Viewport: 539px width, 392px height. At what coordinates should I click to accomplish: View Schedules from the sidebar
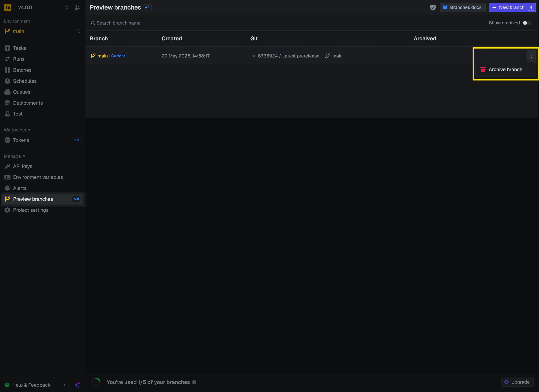25,81
